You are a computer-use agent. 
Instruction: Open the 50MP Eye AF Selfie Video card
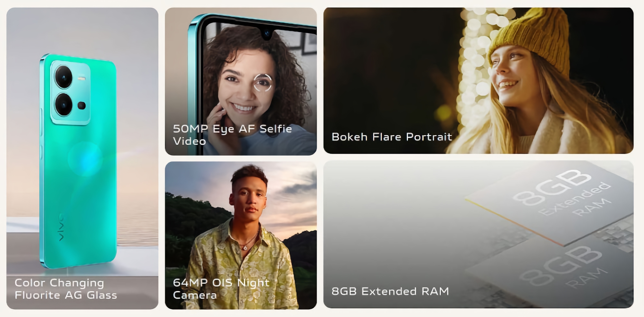[241, 82]
